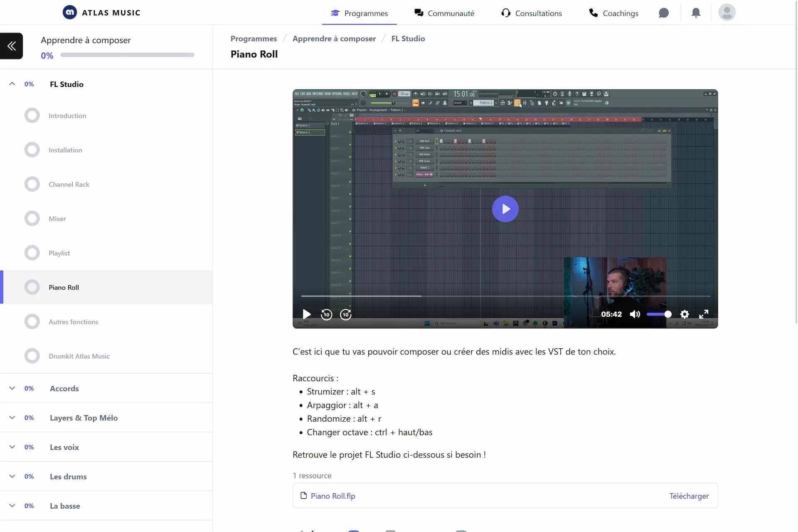798x532 pixels.
Task: Rewind the video 10 seconds
Action: coord(326,315)
